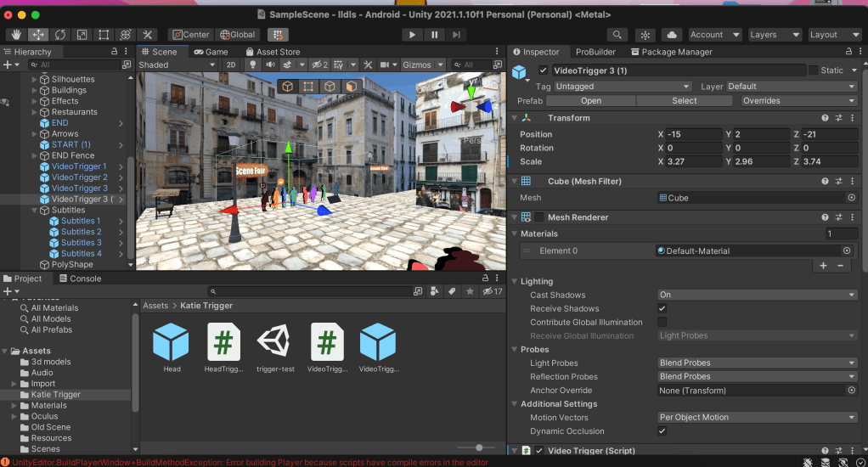Click the Pause button
The height and width of the screenshot is (467, 868).
(x=435, y=35)
